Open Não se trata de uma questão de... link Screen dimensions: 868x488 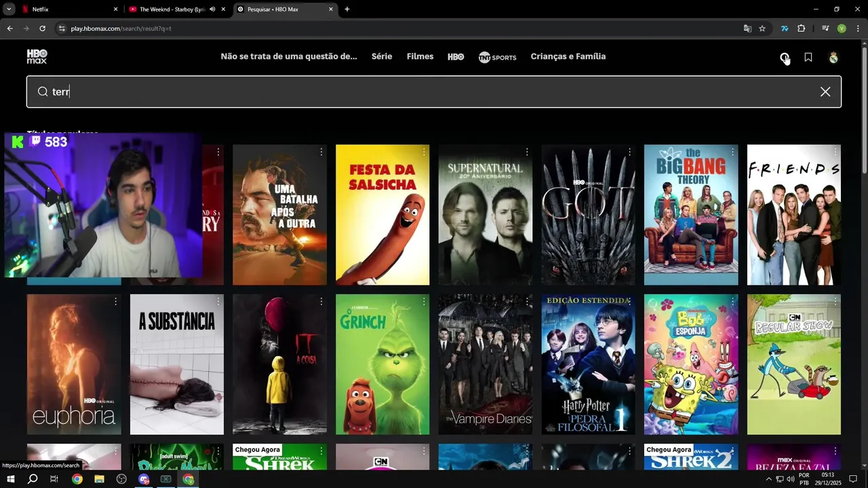click(289, 56)
